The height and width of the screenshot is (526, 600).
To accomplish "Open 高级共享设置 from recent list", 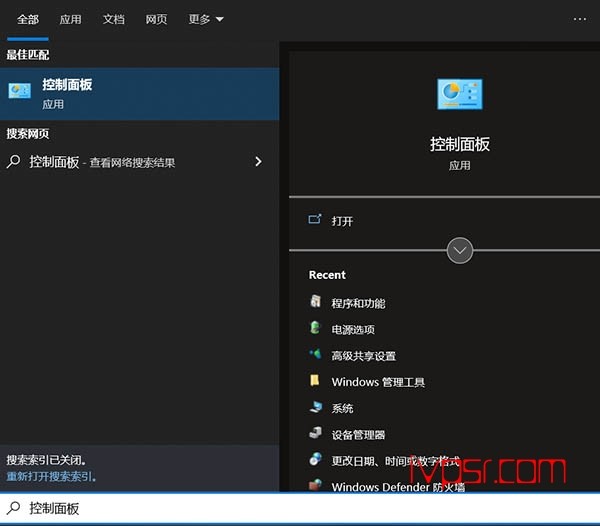I will [364, 356].
